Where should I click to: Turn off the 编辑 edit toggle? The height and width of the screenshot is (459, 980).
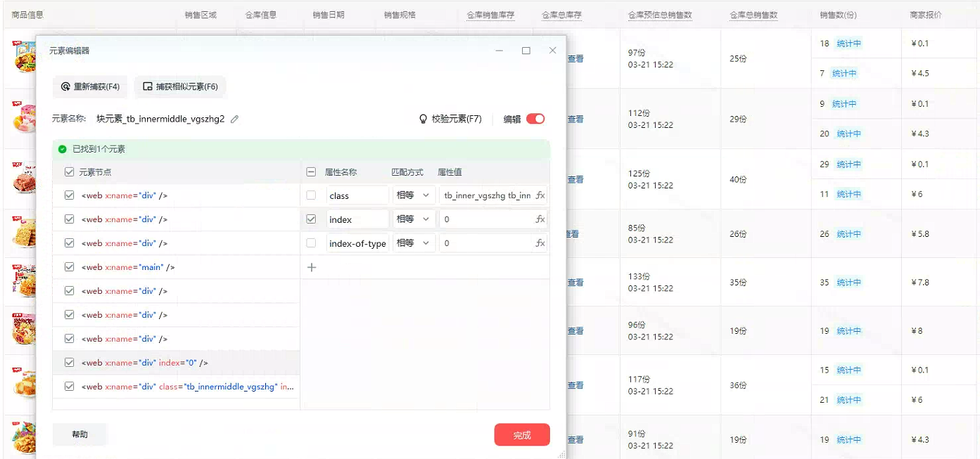click(535, 119)
